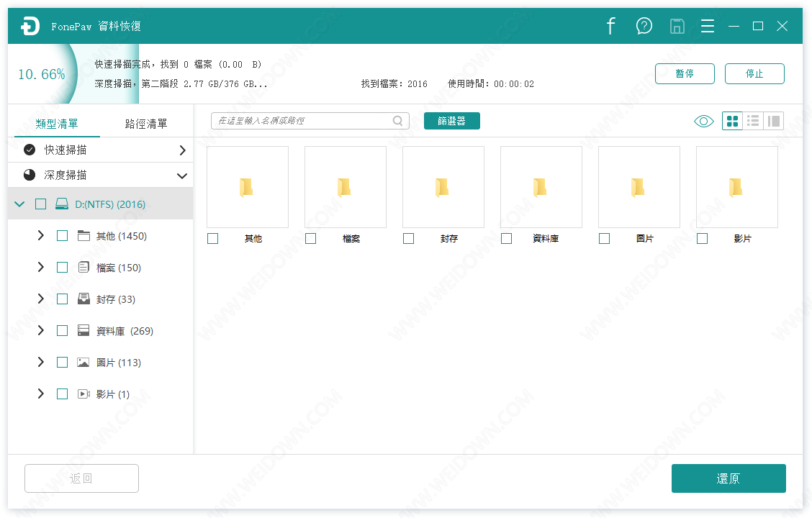812x518 pixels.
Task: Open the 篩選器 filter button
Action: point(451,121)
